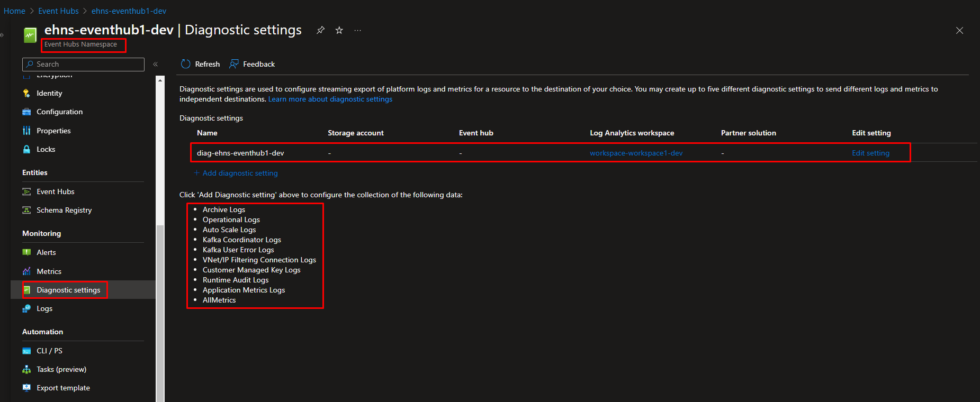Click the Tasks (preview) icon

click(26, 369)
